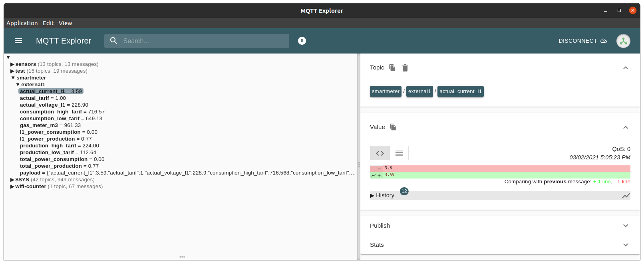644x264 pixels.
Task: Click the added 3.59 diff line
Action: click(x=500, y=175)
